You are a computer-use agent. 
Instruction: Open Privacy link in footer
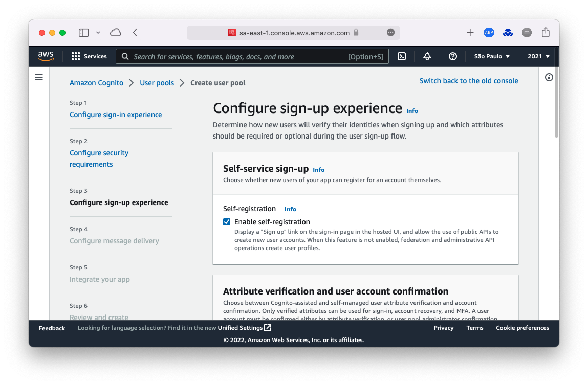(444, 328)
